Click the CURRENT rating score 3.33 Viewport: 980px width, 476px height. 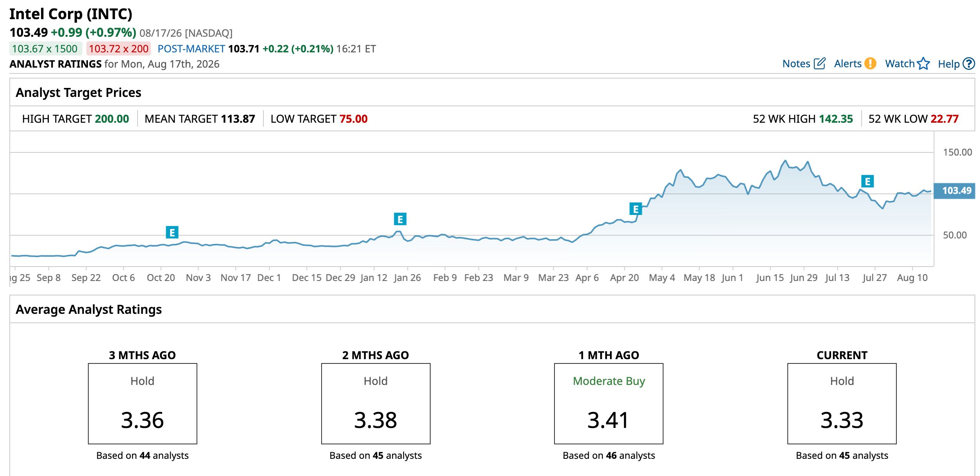coord(842,421)
